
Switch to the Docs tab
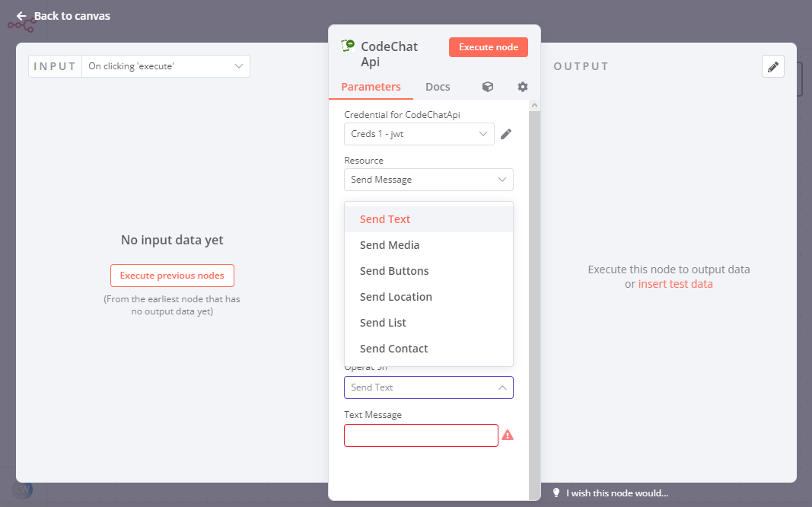coord(438,87)
